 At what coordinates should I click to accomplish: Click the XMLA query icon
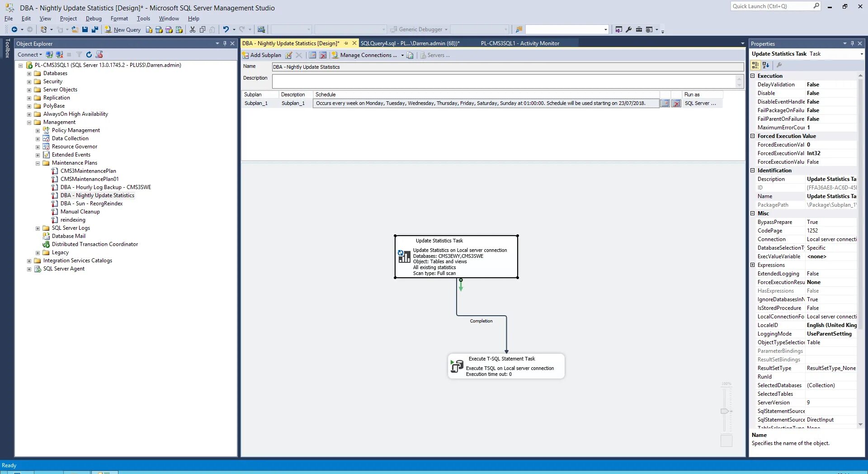(x=179, y=30)
